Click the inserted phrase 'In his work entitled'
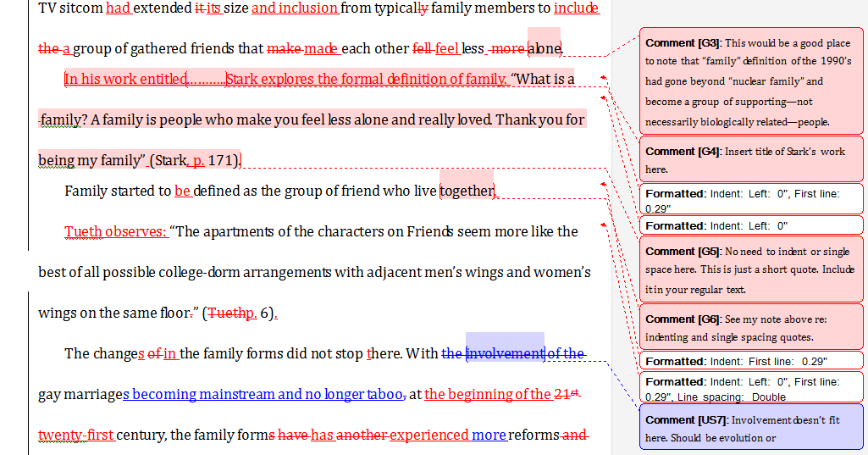The width and height of the screenshot is (868, 455). 125,79
